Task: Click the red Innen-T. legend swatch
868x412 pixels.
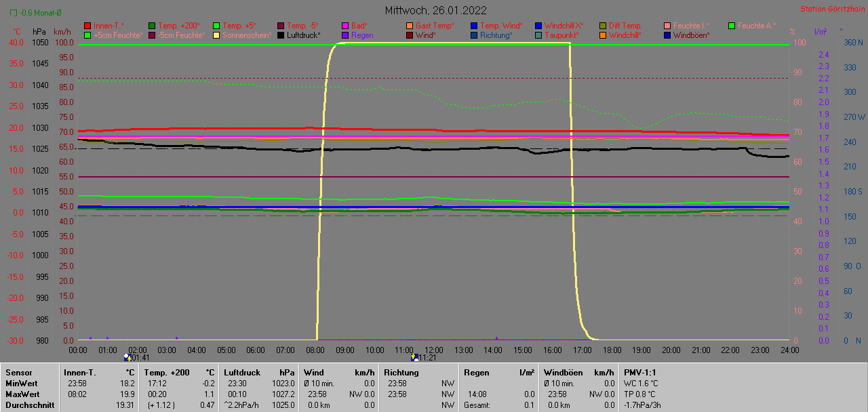Action: coord(87,26)
